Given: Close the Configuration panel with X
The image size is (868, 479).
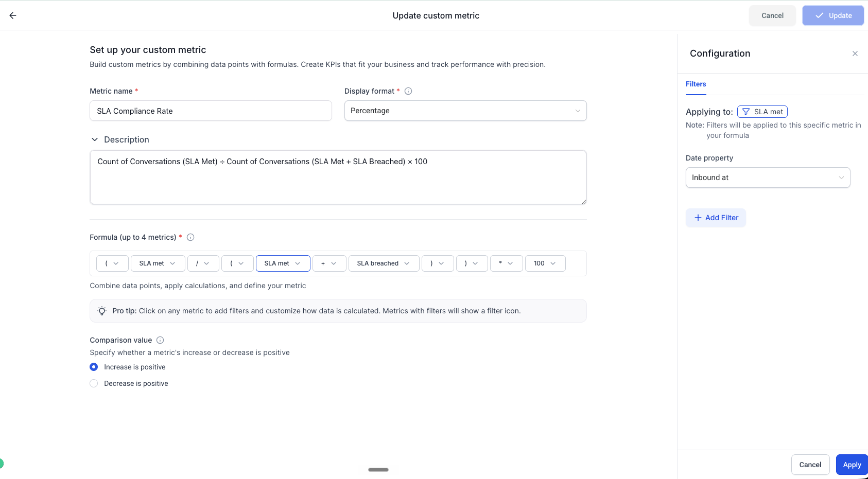Looking at the screenshot, I should [855, 54].
